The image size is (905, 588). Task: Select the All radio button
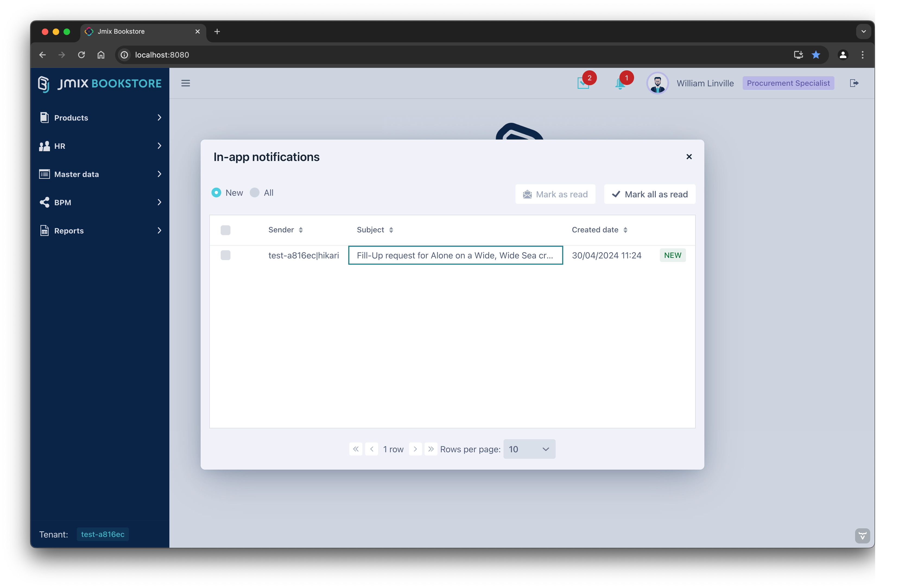click(254, 193)
